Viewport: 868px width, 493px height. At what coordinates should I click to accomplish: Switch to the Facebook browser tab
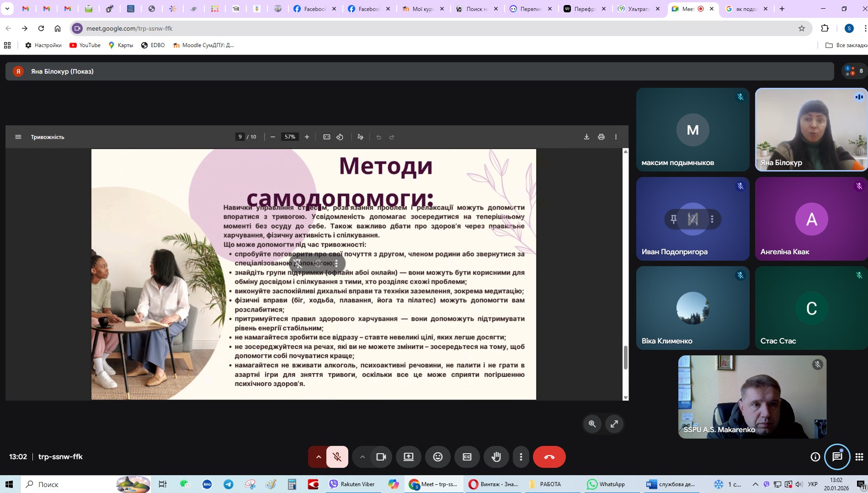[314, 9]
